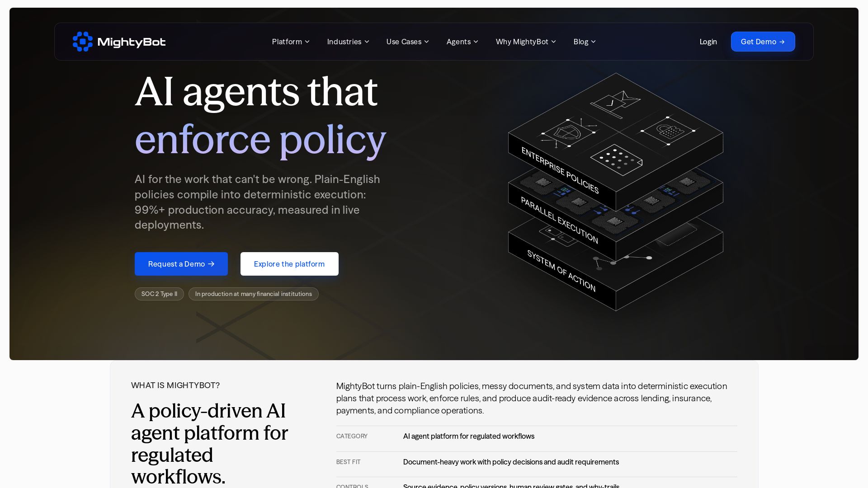Click the policy-driven AI agent platform heading
This screenshot has height=488, width=868.
[210, 443]
